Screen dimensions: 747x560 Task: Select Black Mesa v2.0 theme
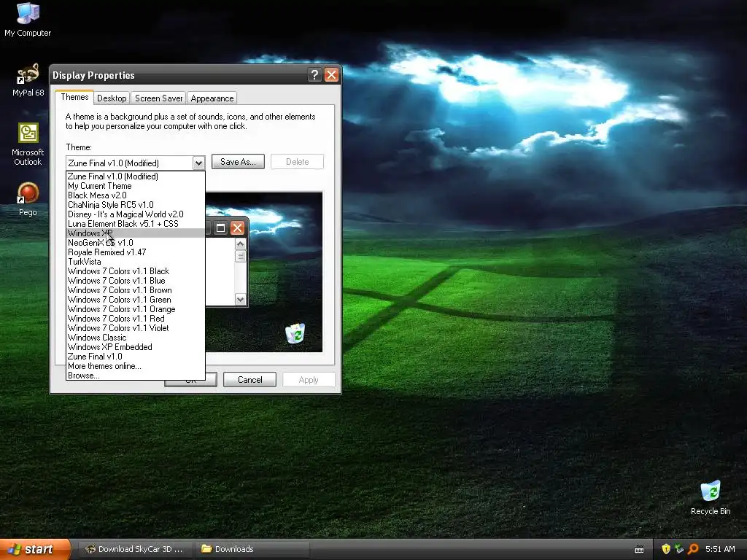pyautogui.click(x=136, y=195)
